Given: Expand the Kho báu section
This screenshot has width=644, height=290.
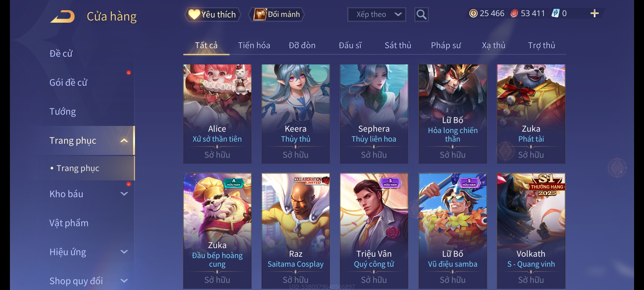Looking at the screenshot, I should (124, 194).
